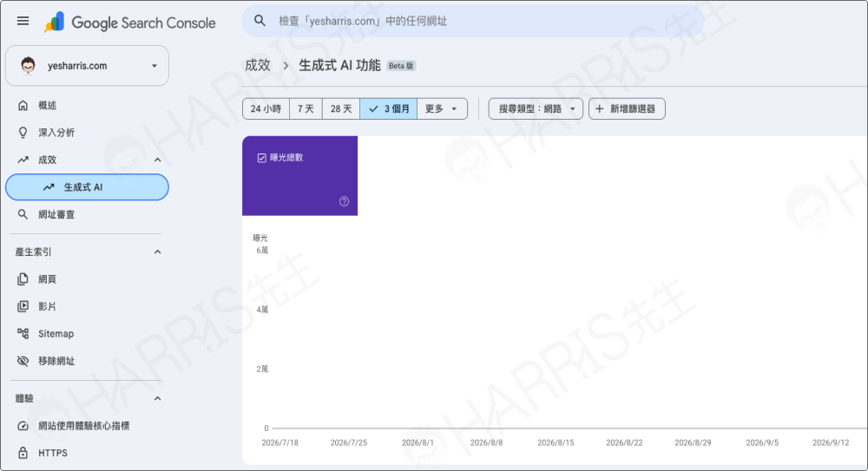Screen dimensions: 868x471
Task: Toggle the 曝光總數 checkbox
Action: pos(262,158)
